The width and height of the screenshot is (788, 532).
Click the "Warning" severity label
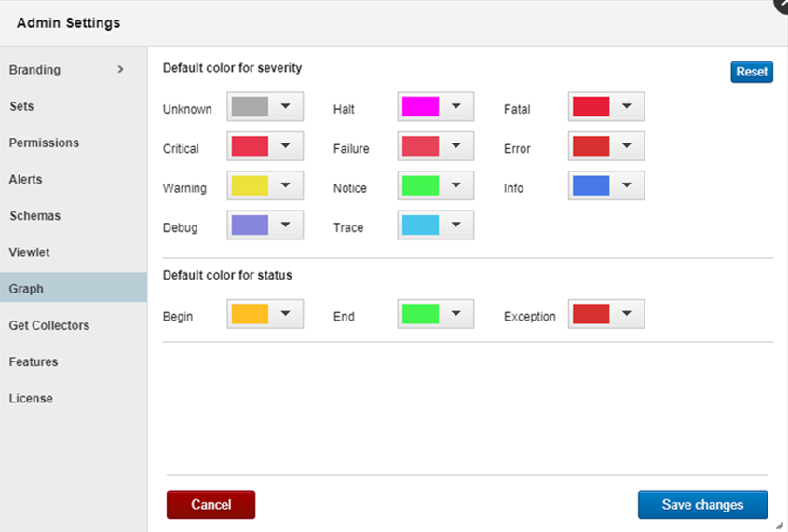click(x=184, y=188)
